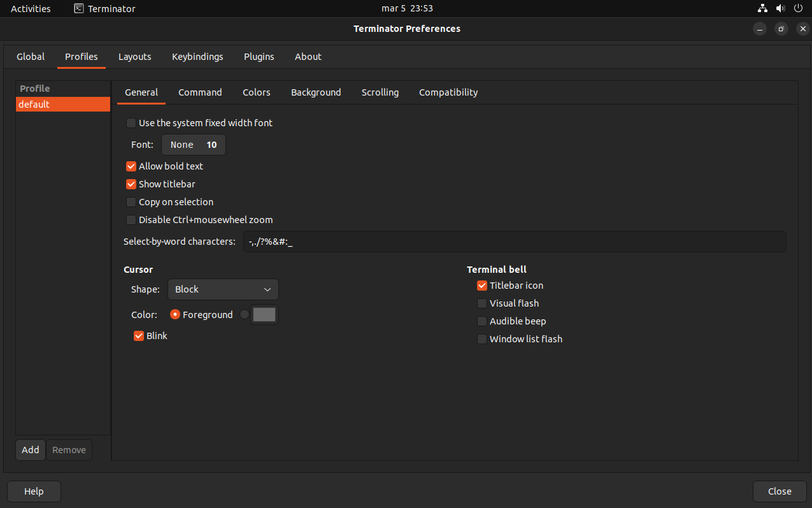Viewport: 812px width, 508px height.
Task: Click the Select-by-word characters text field
Action: [x=514, y=242]
